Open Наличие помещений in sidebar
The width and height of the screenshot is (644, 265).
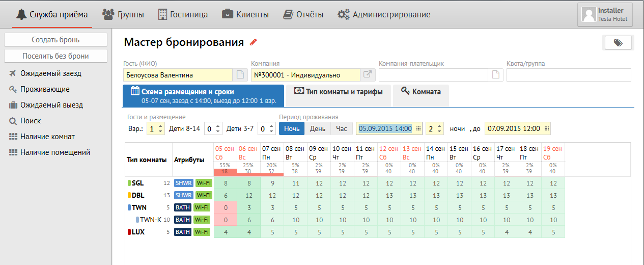(x=49, y=152)
